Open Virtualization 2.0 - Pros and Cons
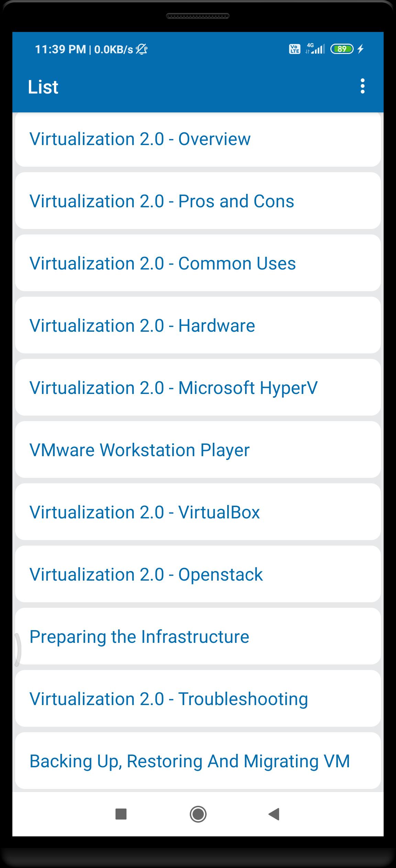This screenshot has height=868, width=396. (198, 201)
